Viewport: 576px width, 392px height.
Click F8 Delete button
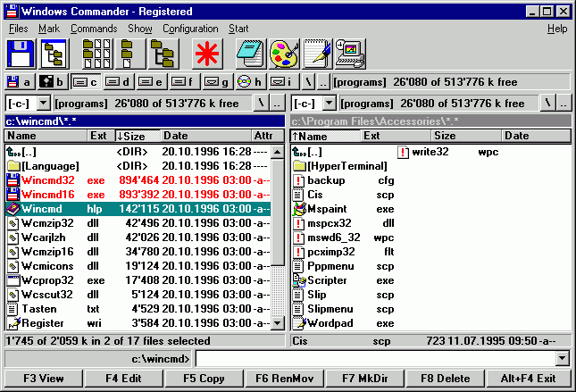click(x=446, y=379)
